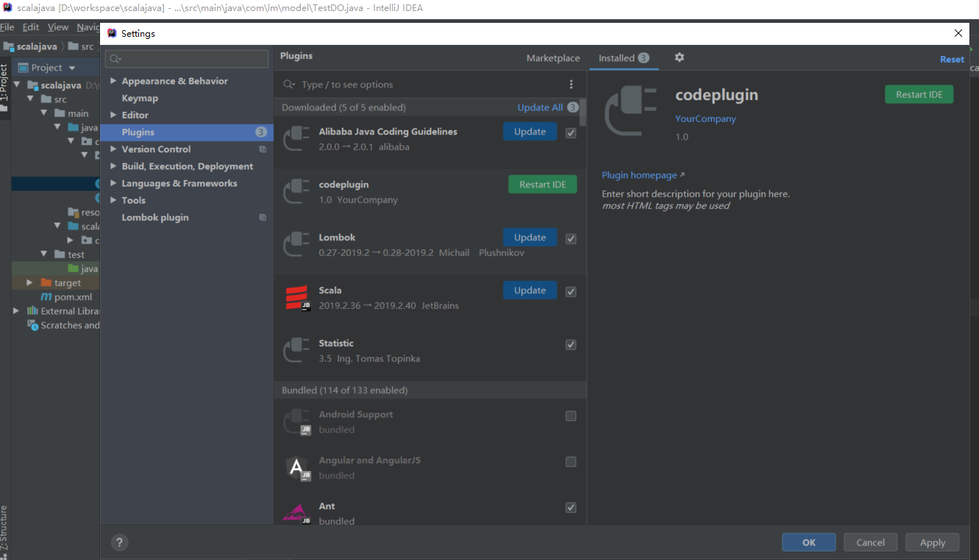Open the View menu
979x560 pixels.
tap(58, 27)
